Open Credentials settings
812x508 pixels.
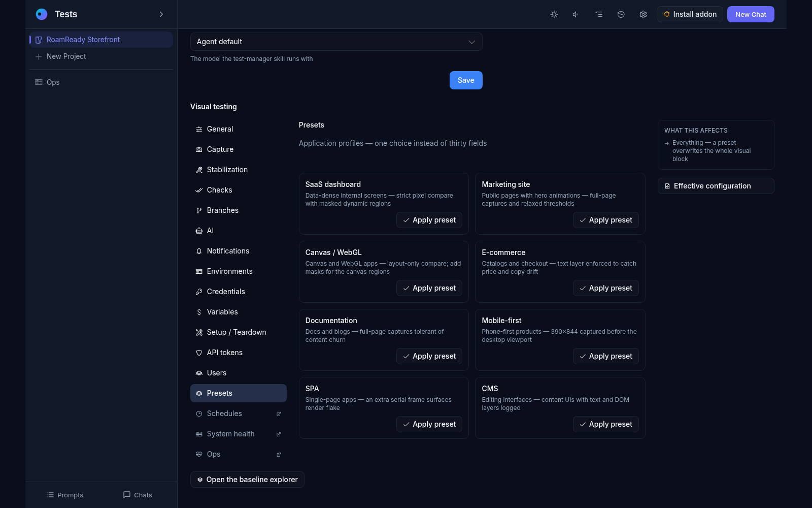tap(239, 292)
